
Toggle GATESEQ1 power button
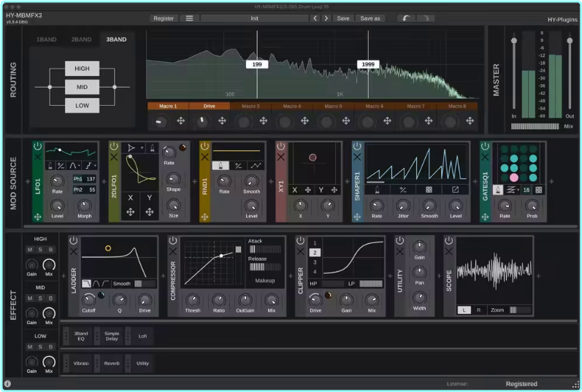485,146
